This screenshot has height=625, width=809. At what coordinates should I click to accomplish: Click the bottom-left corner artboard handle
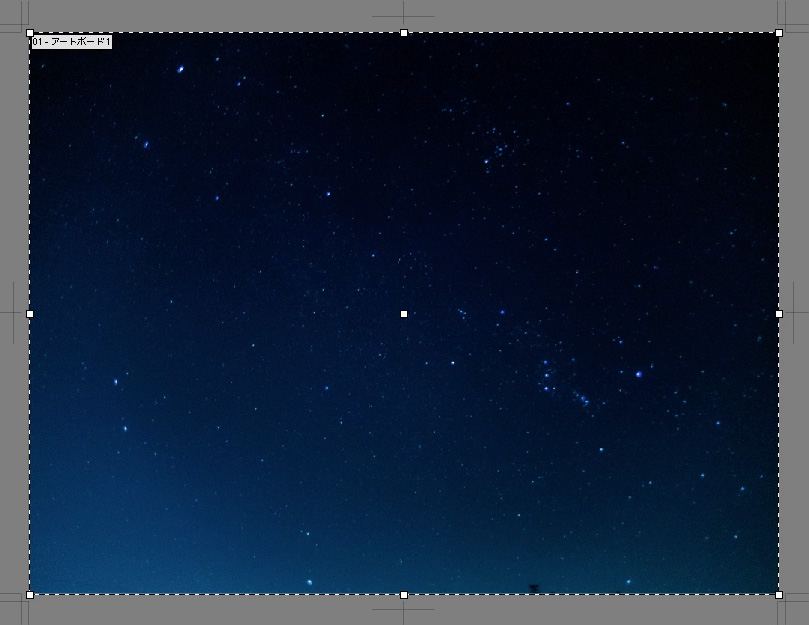[30, 595]
